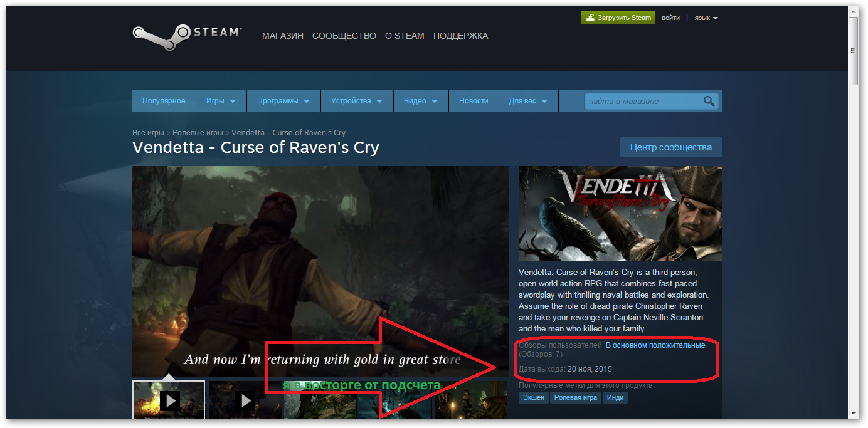Click the Vendetta - Curse of Raven's Cry page title

click(256, 147)
